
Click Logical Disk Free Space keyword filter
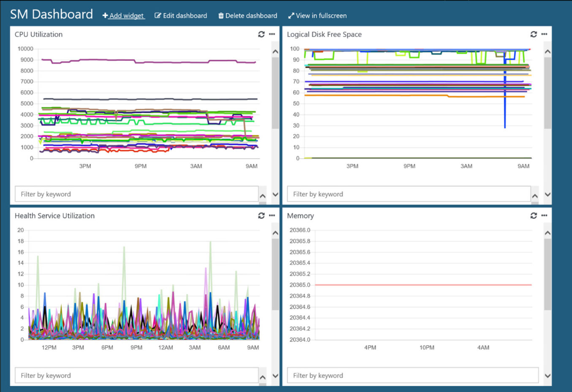409,194
